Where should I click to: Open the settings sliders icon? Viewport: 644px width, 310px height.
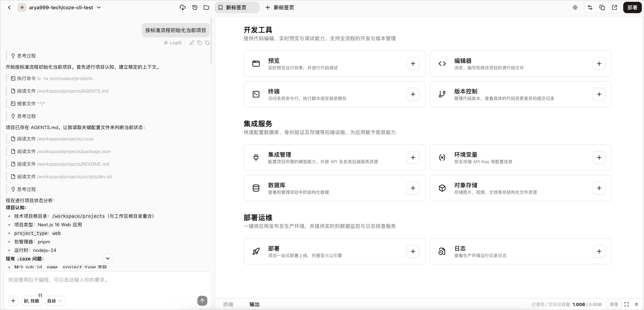coord(590,7)
